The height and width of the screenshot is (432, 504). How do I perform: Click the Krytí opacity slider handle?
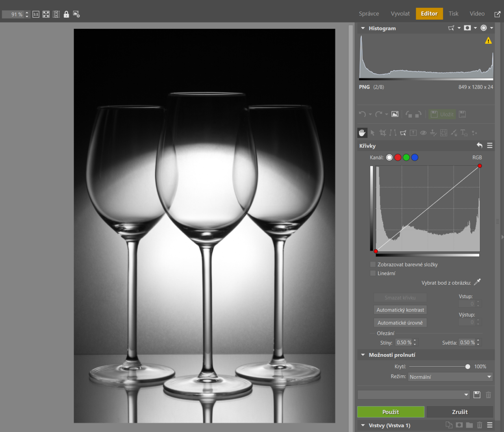click(467, 367)
